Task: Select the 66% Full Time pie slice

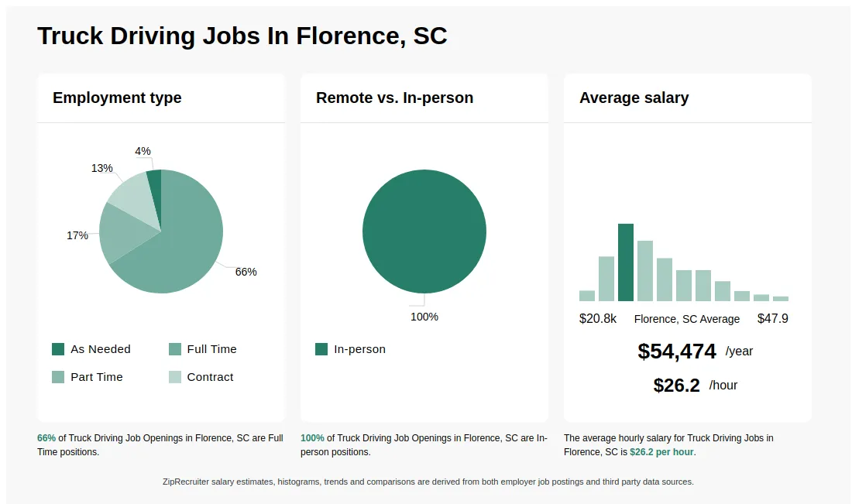Action: 186,248
